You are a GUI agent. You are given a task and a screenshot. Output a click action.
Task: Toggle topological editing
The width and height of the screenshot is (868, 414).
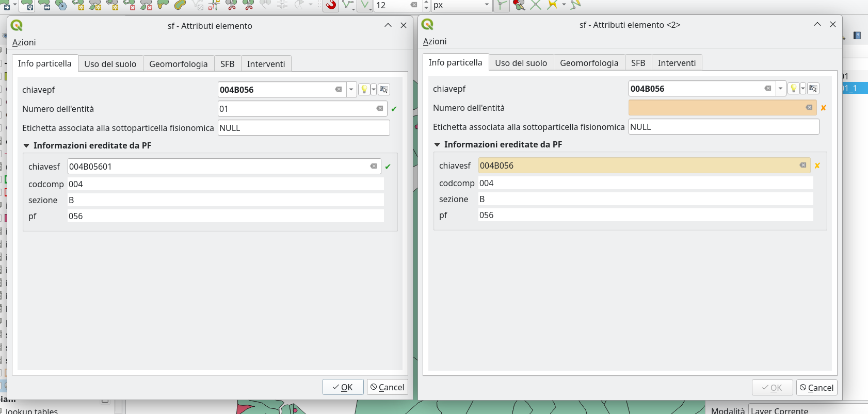pos(501,5)
